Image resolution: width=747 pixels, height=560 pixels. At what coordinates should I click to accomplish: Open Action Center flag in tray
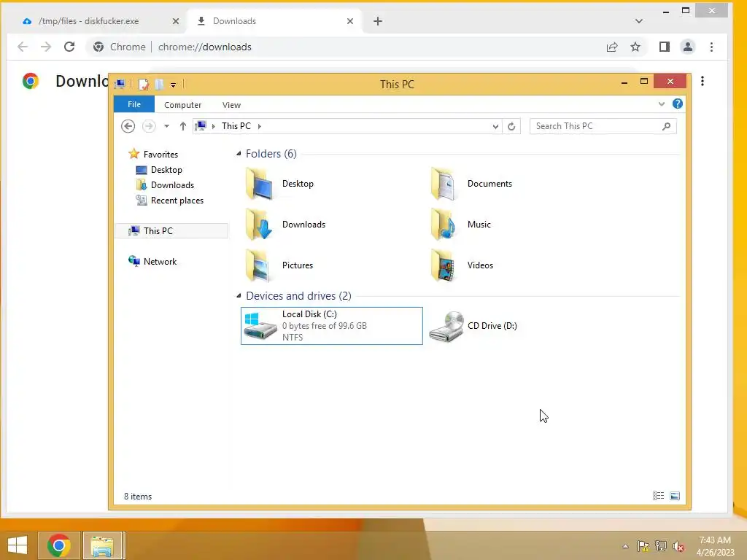click(x=643, y=546)
